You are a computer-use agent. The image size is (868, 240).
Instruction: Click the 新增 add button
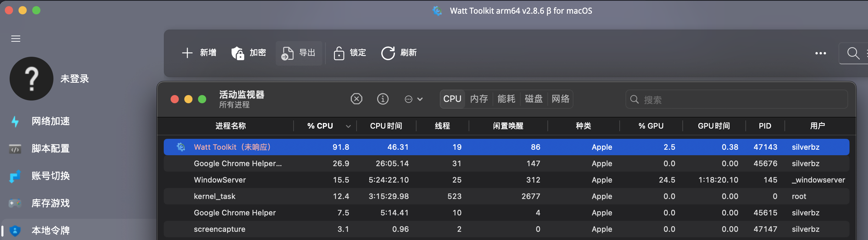pyautogui.click(x=199, y=53)
